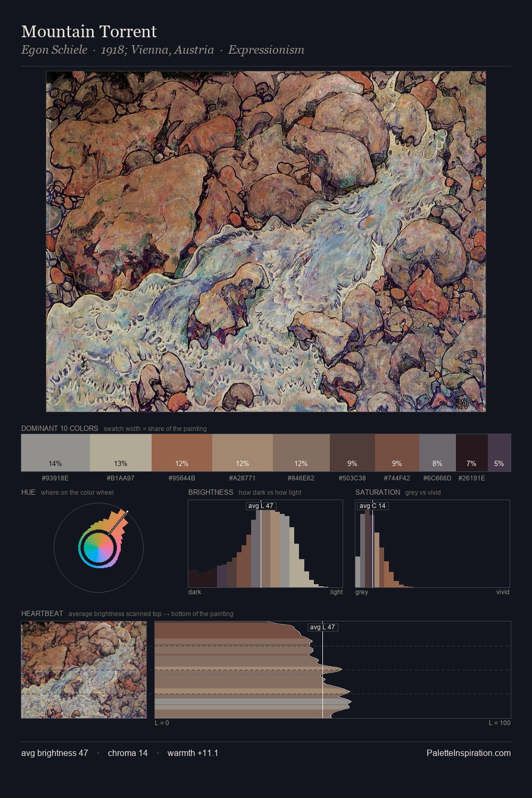Click the Heartbeat top-to-bottom scan caption
Image resolution: width=532 pixels, height=798 pixels.
151,614
